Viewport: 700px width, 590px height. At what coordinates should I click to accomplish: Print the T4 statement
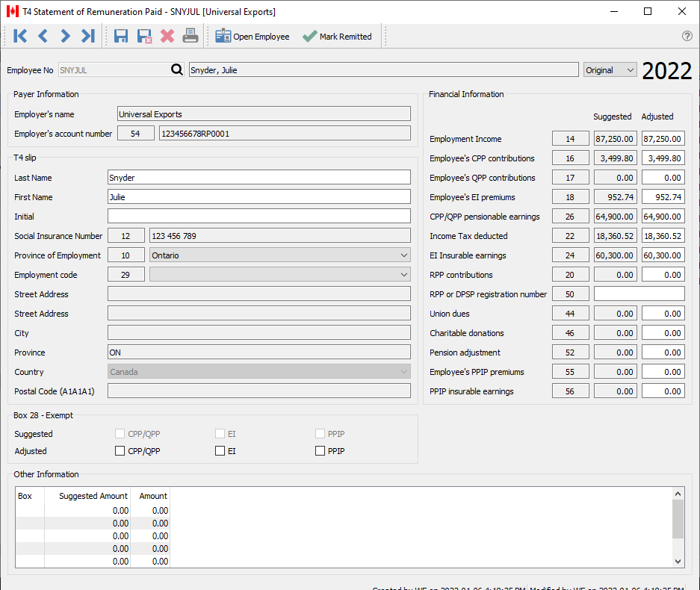pos(190,35)
